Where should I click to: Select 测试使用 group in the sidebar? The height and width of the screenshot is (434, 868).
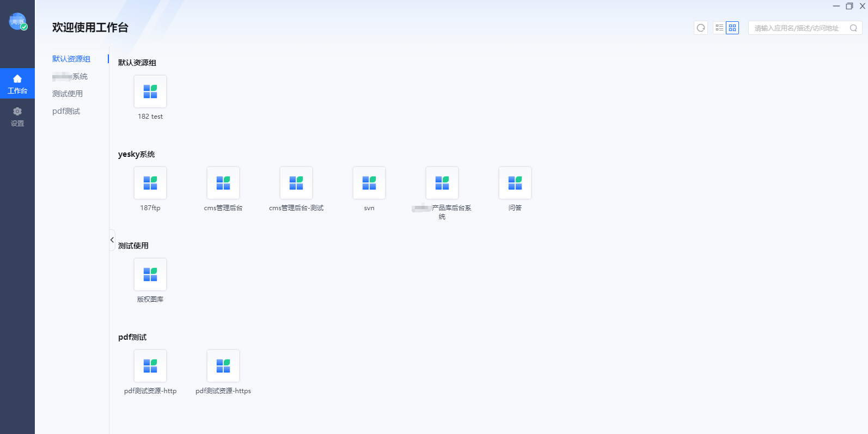pos(68,94)
